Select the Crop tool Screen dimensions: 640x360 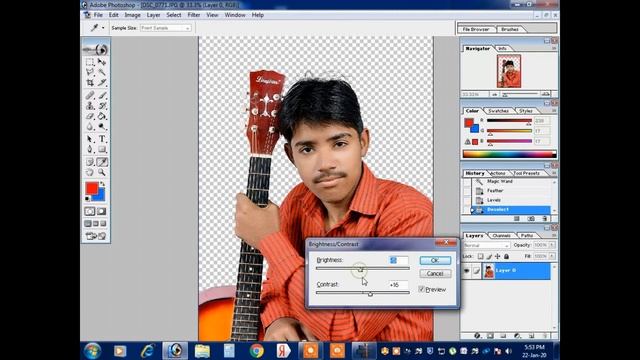tap(90, 82)
